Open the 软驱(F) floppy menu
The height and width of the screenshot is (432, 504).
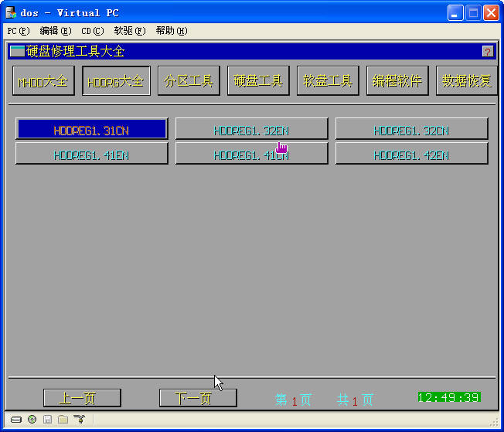(x=130, y=31)
